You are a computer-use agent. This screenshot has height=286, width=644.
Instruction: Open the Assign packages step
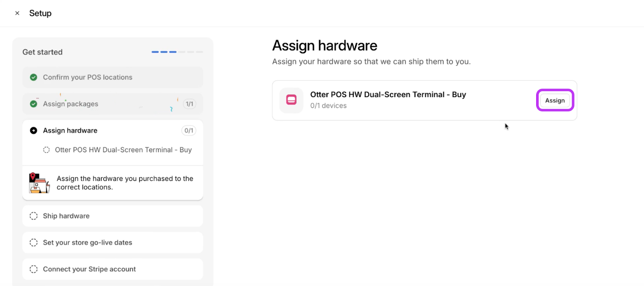[71, 104]
